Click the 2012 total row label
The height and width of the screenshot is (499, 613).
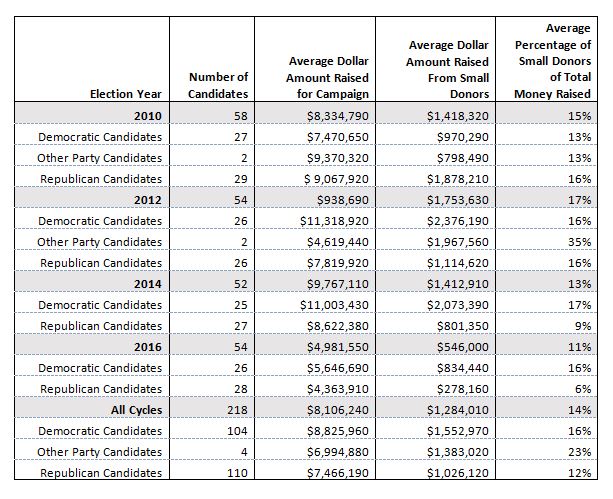click(148, 200)
